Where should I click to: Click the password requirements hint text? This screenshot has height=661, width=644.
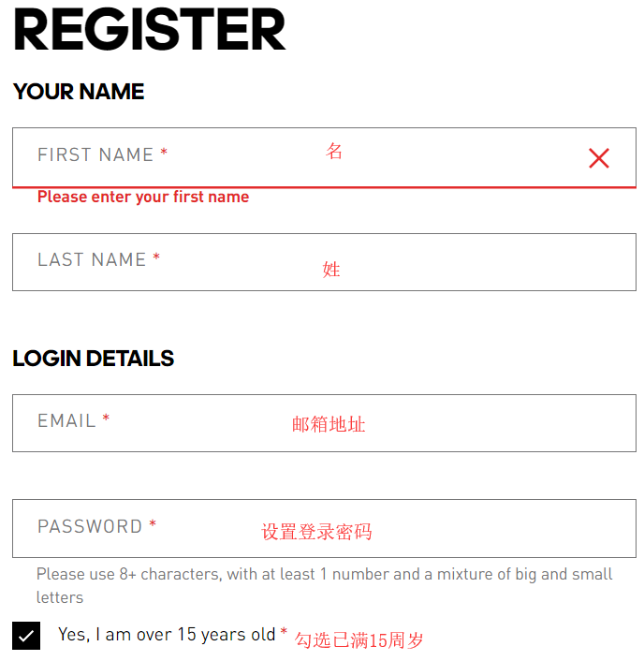coord(324,584)
